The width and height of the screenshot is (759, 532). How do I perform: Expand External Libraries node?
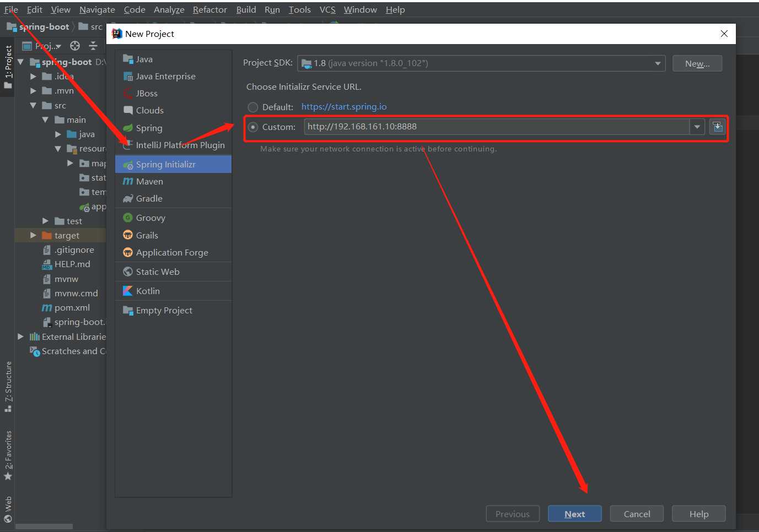tap(20, 336)
